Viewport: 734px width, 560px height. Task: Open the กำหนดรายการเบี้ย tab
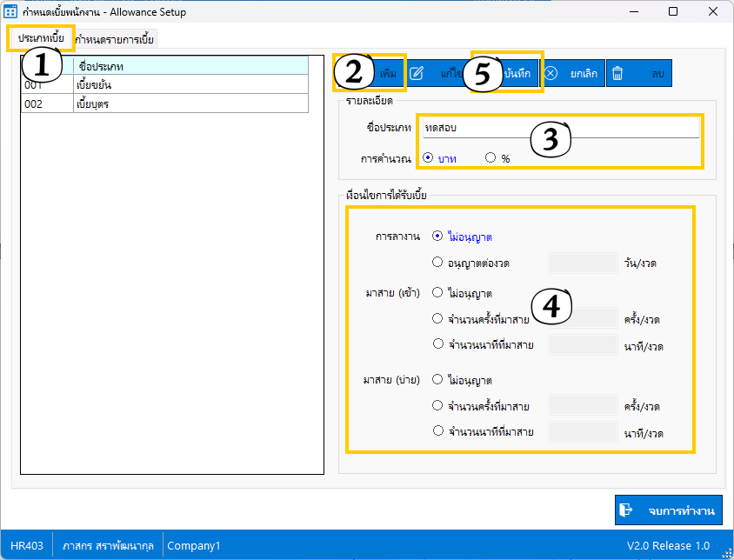click(x=115, y=39)
